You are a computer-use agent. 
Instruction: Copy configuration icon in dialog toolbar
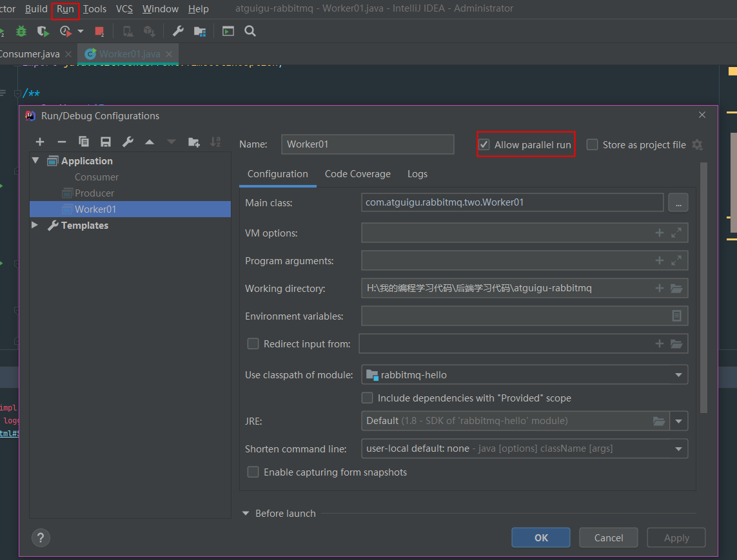pos(84,142)
